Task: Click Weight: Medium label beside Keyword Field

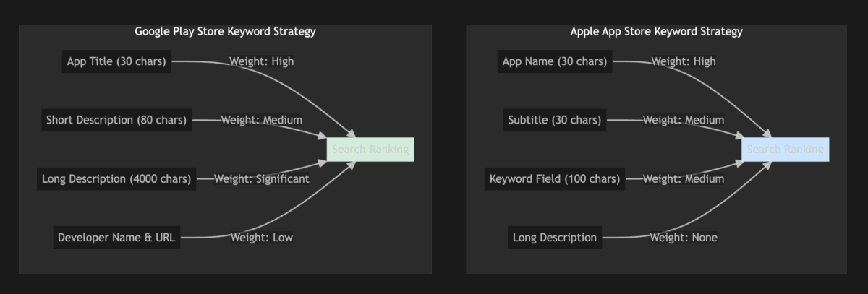Action: 684,178
